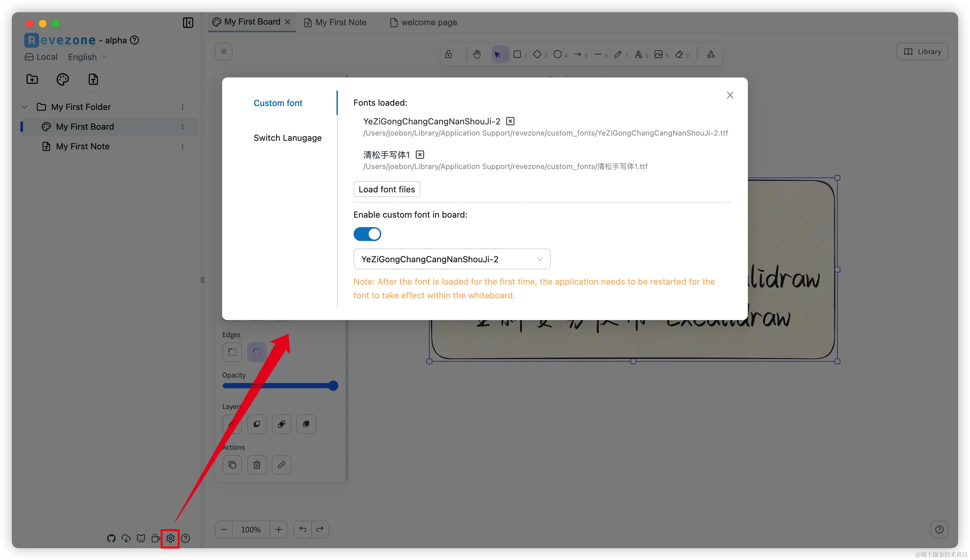Adjust the Opacity slider handle
970x560 pixels.
(x=333, y=386)
